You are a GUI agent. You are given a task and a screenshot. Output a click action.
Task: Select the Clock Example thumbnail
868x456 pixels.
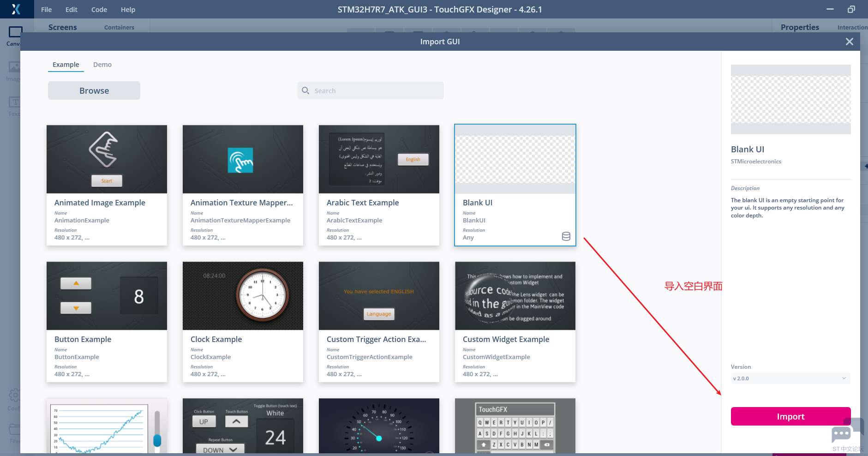click(243, 296)
